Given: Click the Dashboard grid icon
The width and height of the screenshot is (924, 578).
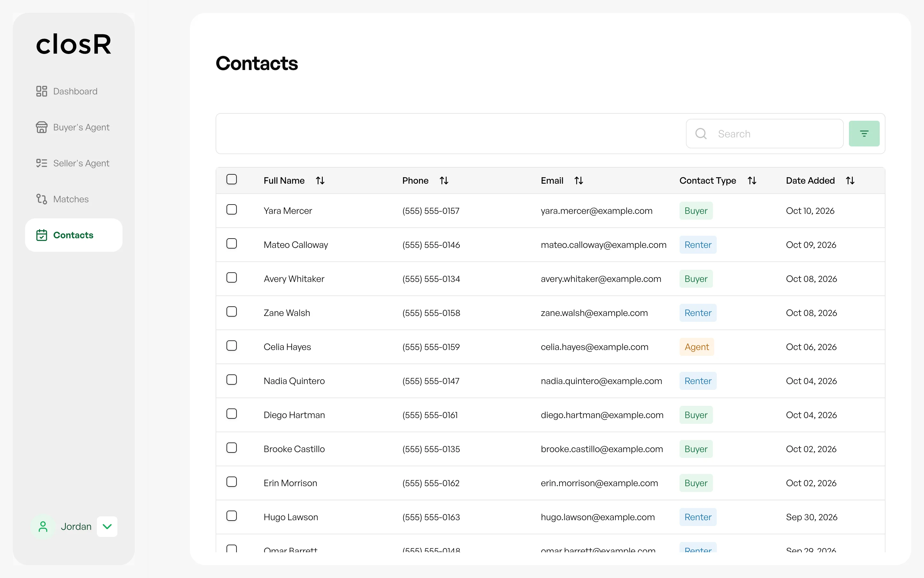Looking at the screenshot, I should (42, 92).
